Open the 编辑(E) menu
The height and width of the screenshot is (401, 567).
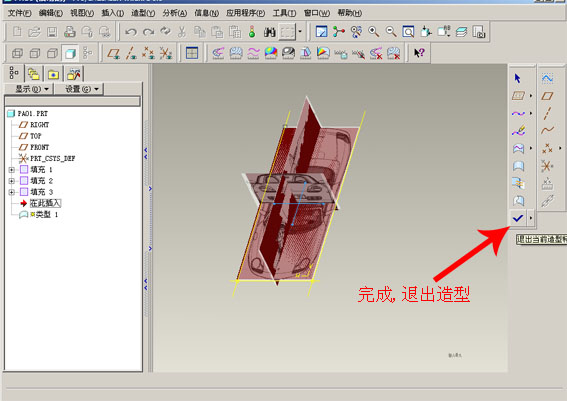[51, 13]
